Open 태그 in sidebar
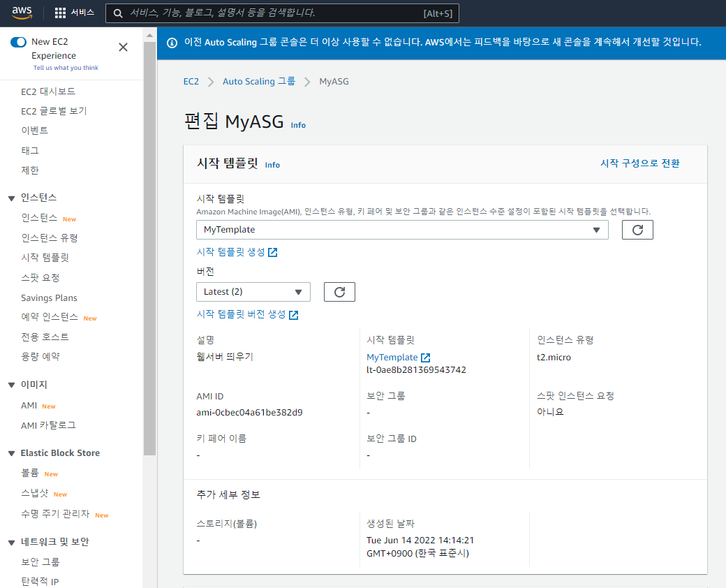Image resolution: width=726 pixels, height=588 pixels. 29,151
